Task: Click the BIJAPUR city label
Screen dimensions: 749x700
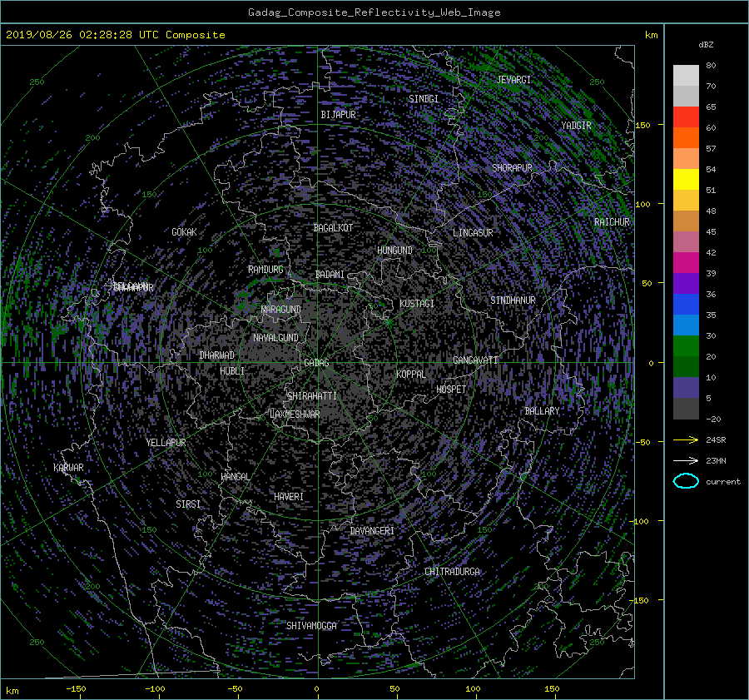Action: tap(338, 115)
